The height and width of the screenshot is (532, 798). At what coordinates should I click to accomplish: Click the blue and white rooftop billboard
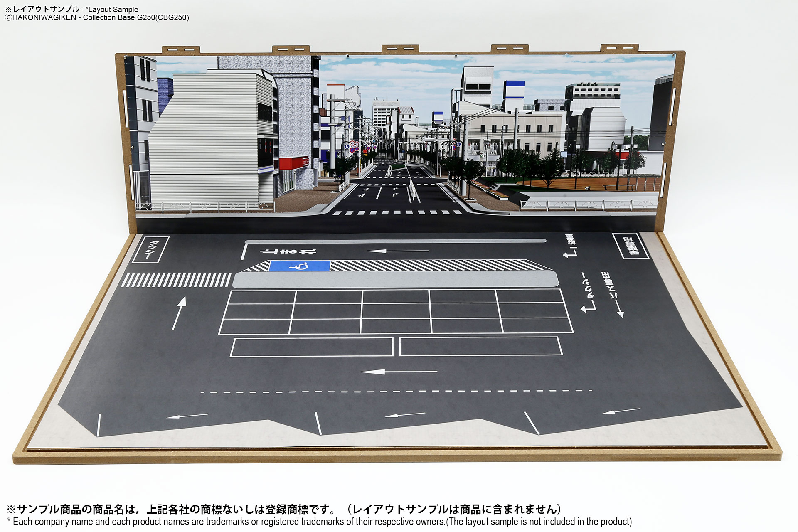(514, 89)
